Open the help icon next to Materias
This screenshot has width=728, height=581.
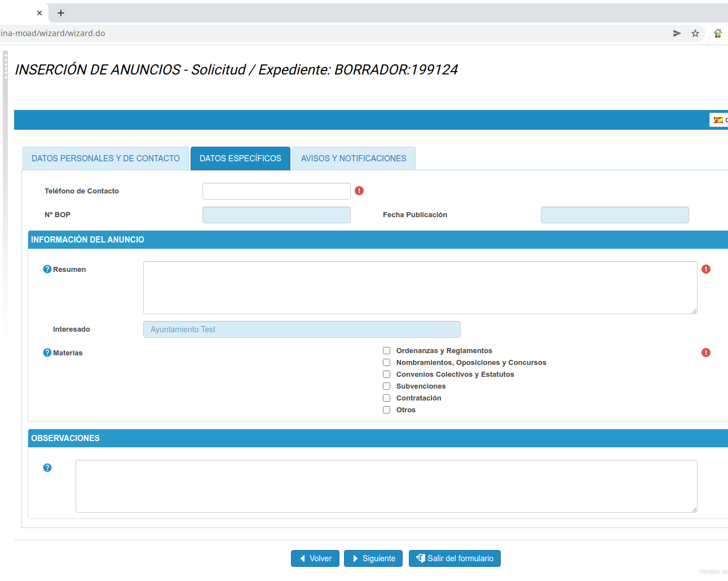[47, 353]
